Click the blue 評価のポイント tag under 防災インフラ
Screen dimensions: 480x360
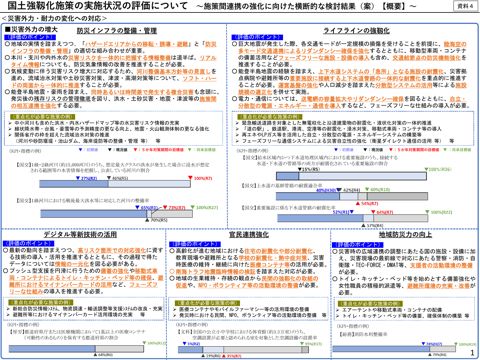(30, 37)
